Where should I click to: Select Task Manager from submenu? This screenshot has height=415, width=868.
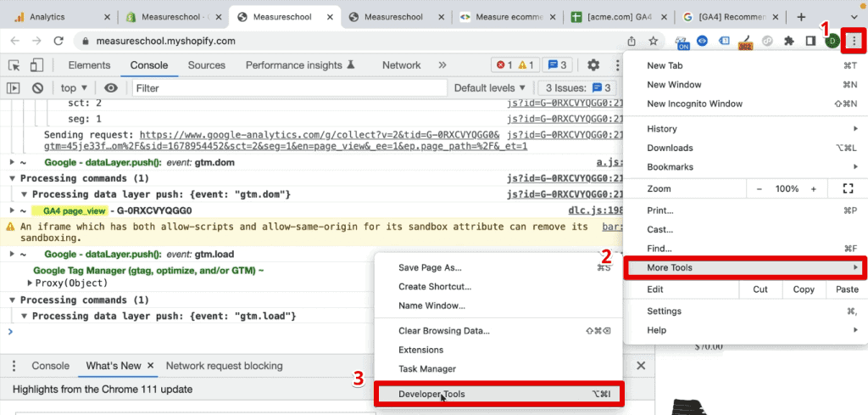(499, 368)
